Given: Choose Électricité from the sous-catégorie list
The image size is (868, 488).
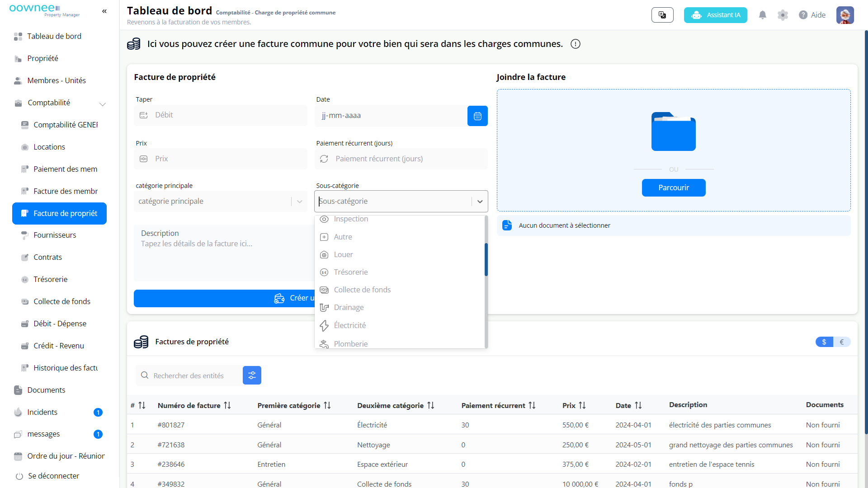Looking at the screenshot, I should 400,325.
